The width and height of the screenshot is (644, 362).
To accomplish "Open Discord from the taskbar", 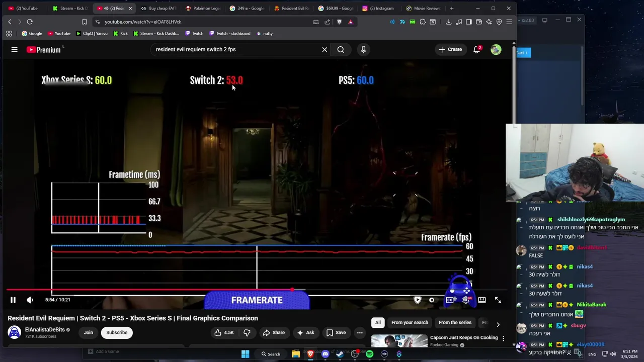I will 326,354.
